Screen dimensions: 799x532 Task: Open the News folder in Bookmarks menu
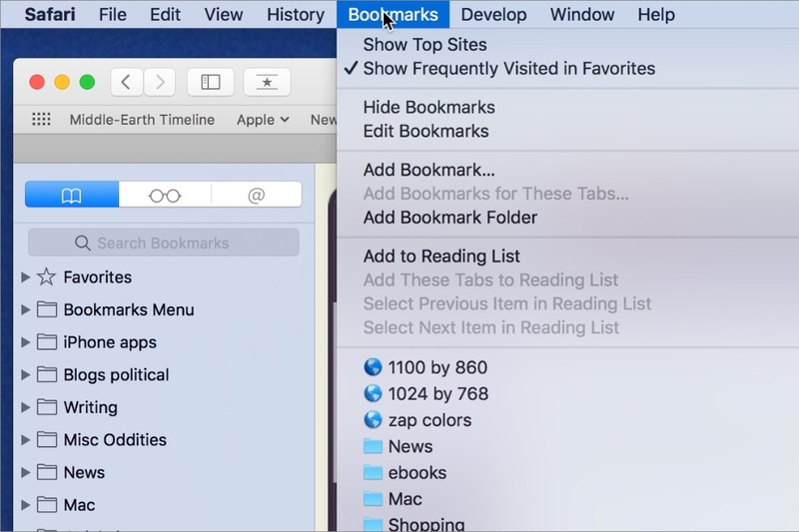click(x=410, y=446)
